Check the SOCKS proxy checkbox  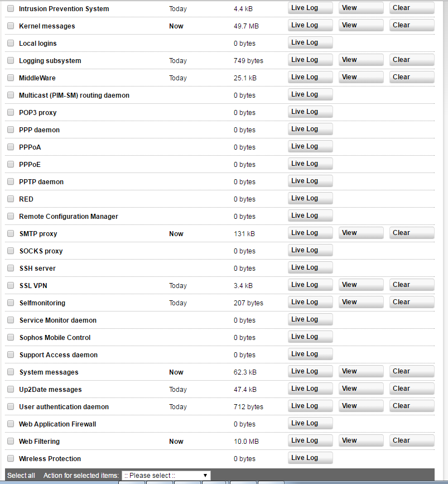click(11, 251)
